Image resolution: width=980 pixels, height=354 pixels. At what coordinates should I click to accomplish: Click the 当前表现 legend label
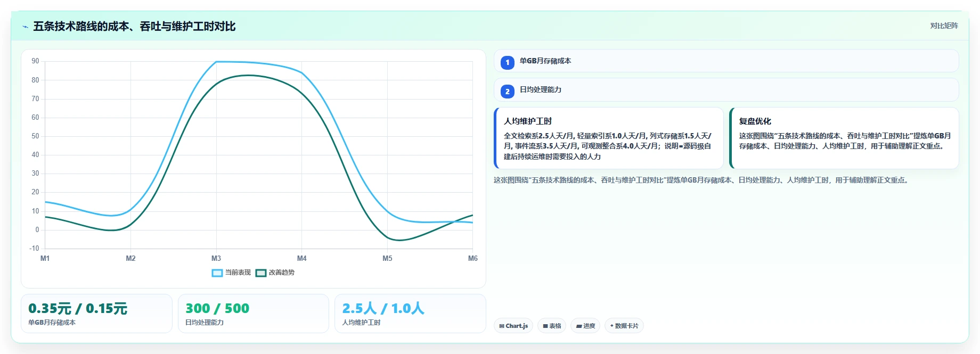[x=238, y=273]
